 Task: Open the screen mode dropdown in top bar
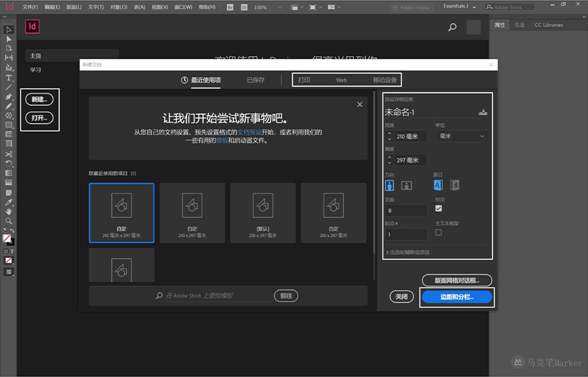(315, 7)
